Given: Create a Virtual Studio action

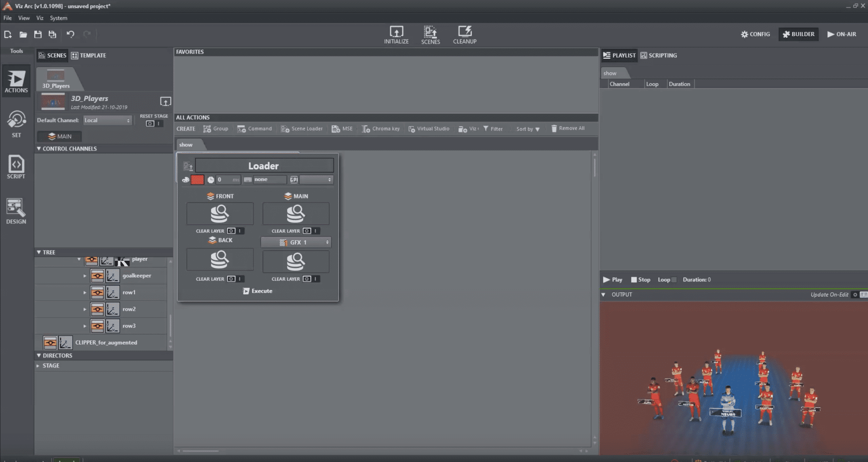Looking at the screenshot, I should click(x=429, y=129).
